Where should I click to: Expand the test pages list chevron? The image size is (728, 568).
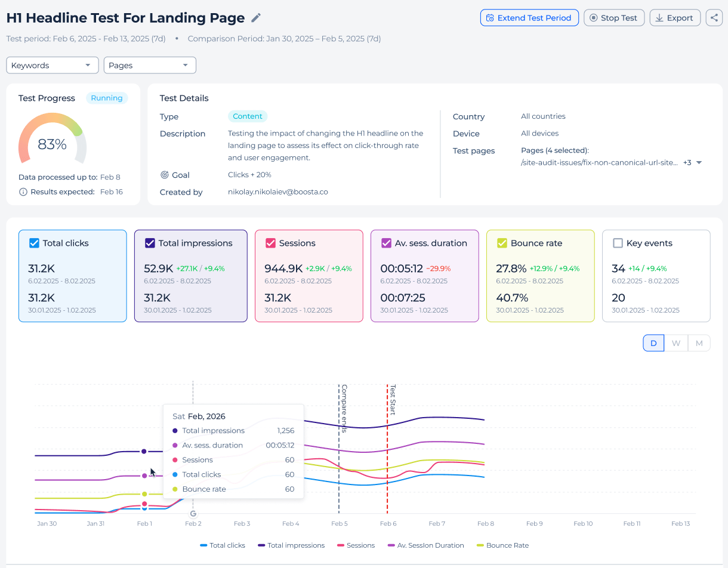pos(699,162)
